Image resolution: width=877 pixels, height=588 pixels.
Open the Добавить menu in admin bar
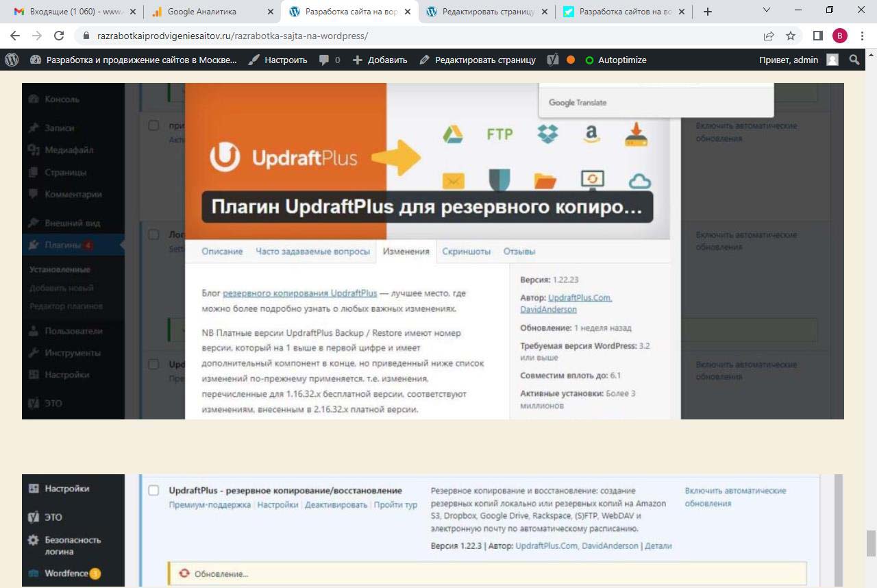pos(380,60)
